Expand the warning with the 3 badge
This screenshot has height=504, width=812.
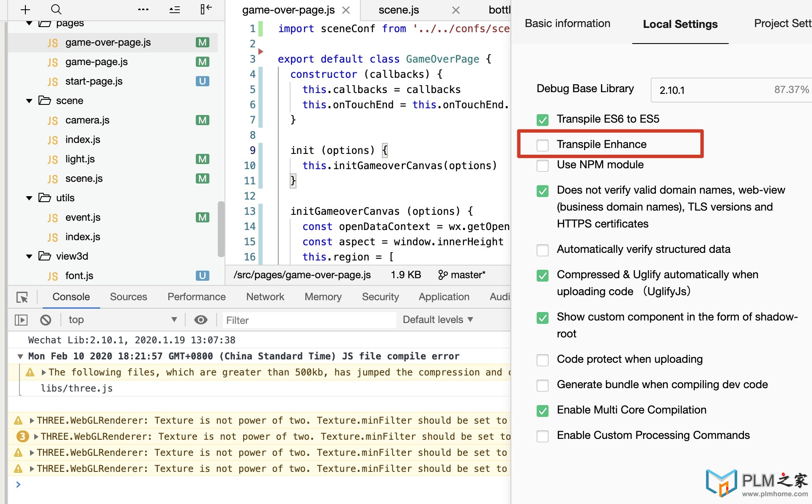pyautogui.click(x=36, y=437)
